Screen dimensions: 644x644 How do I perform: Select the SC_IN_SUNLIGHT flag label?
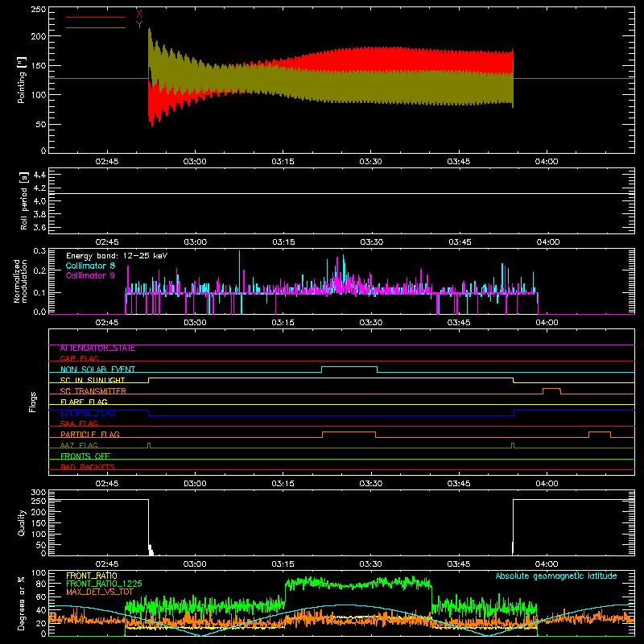point(93,380)
